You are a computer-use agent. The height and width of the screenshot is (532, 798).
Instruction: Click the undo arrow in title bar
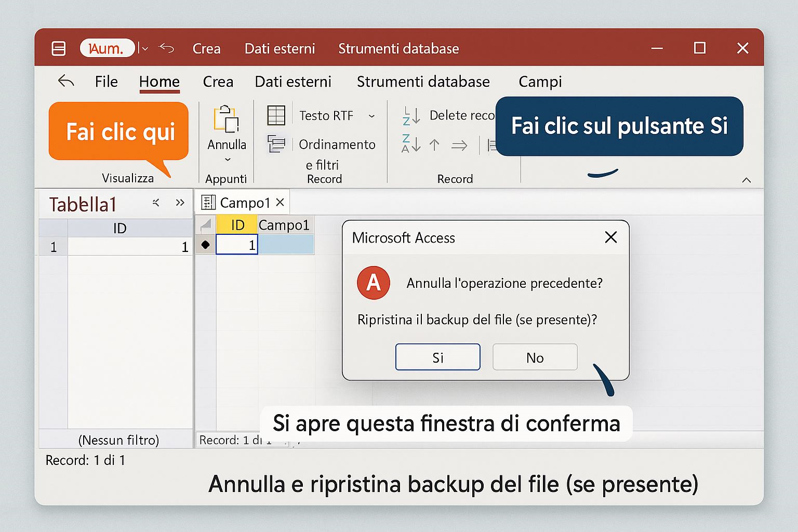tap(167, 48)
